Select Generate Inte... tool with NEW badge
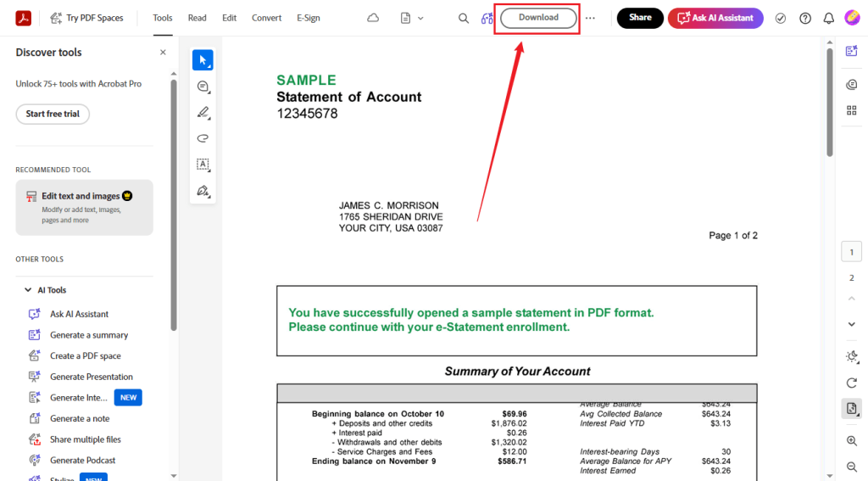This screenshot has height=481, width=868. coord(86,397)
